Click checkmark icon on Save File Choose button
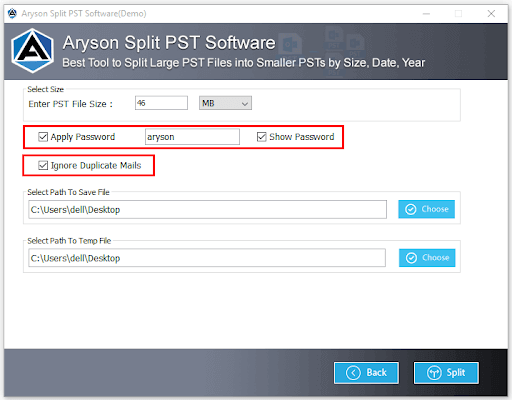The image size is (512, 400). (x=411, y=209)
